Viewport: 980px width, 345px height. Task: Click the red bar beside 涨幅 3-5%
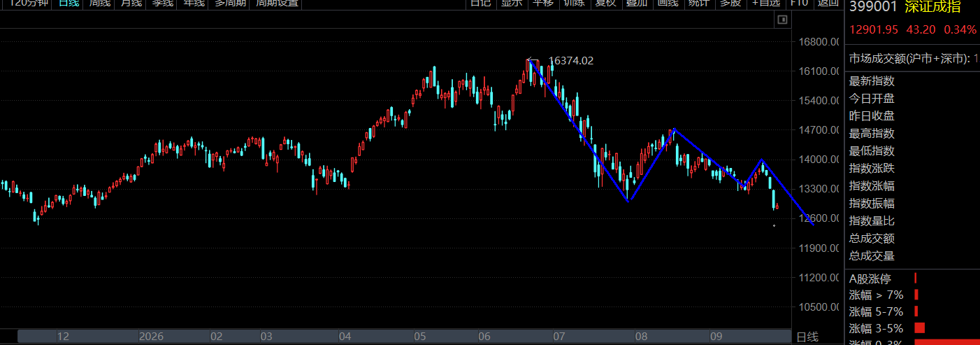pyautogui.click(x=919, y=328)
